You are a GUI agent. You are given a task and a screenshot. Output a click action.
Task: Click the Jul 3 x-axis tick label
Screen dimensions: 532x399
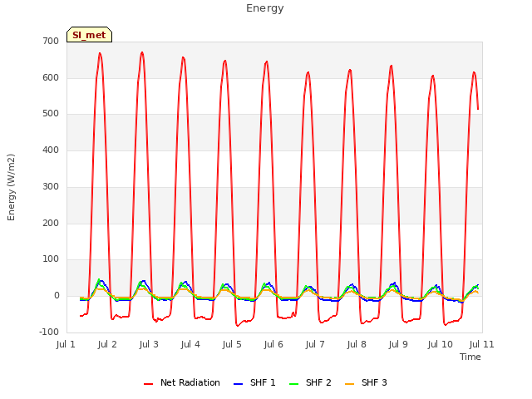click(x=149, y=344)
